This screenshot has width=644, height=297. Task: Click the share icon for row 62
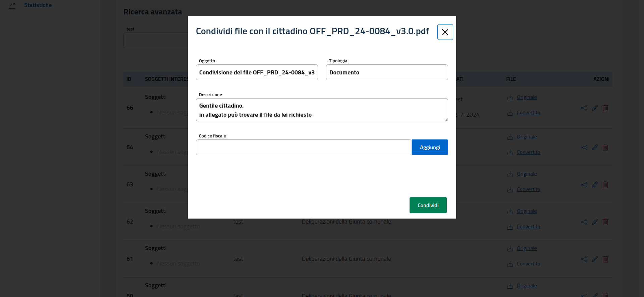point(584,222)
